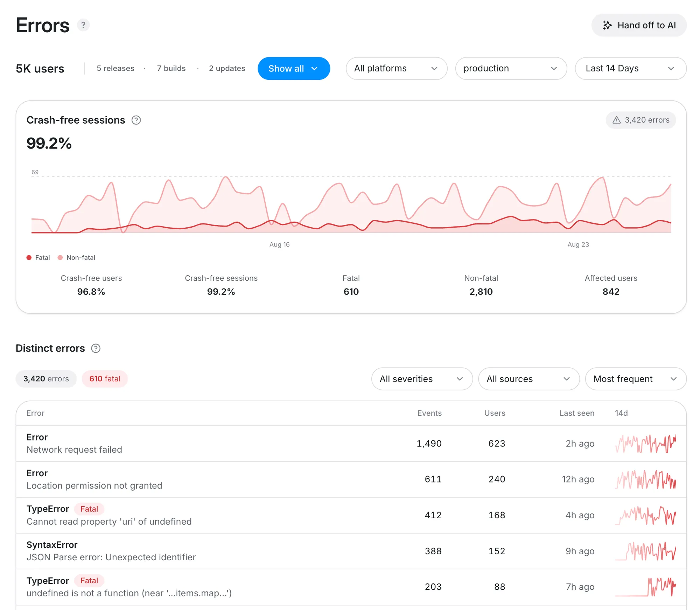
Task: Open Location permission not granted error
Action: (351, 479)
